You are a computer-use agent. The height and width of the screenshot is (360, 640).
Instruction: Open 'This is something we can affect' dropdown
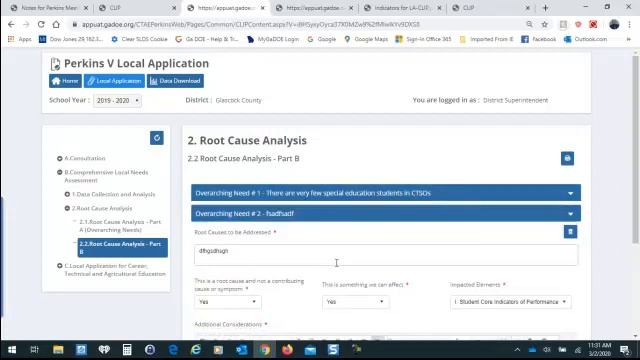(x=355, y=302)
